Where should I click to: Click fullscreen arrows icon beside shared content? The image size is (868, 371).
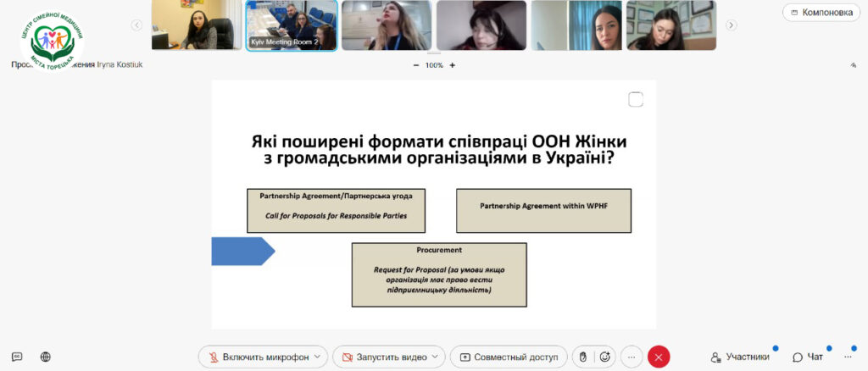(x=853, y=65)
